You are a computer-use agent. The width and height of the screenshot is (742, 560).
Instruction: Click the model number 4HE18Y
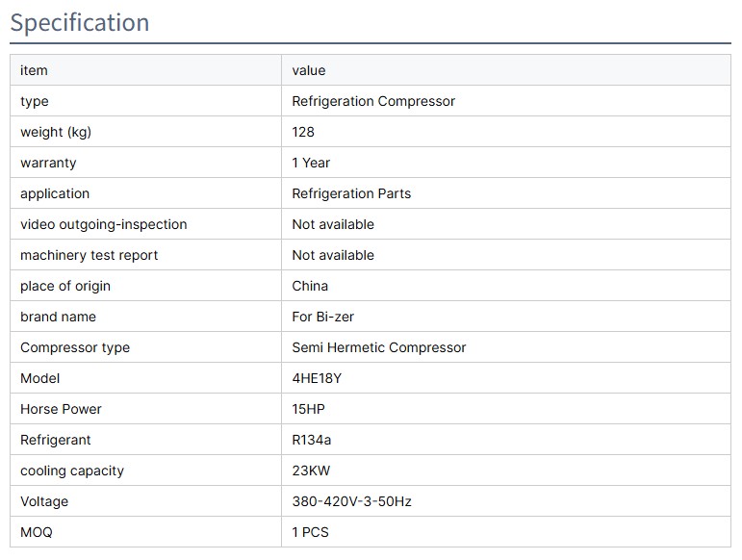coord(317,378)
